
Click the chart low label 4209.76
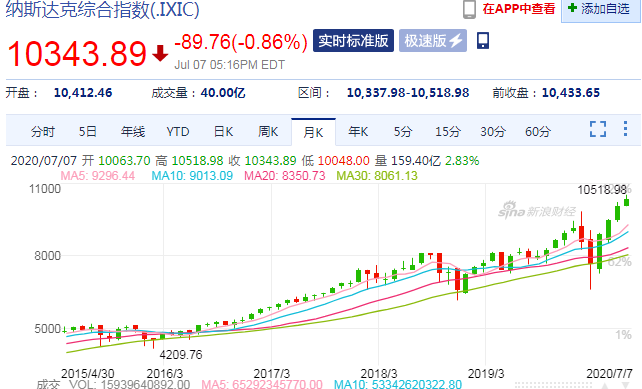pos(181,355)
